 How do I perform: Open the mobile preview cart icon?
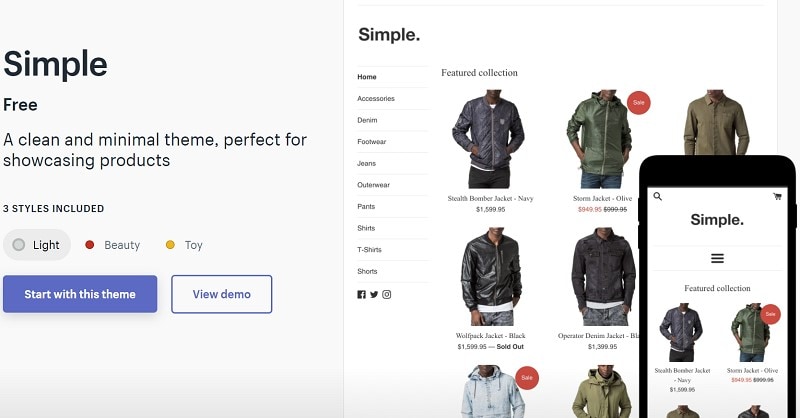(x=777, y=197)
